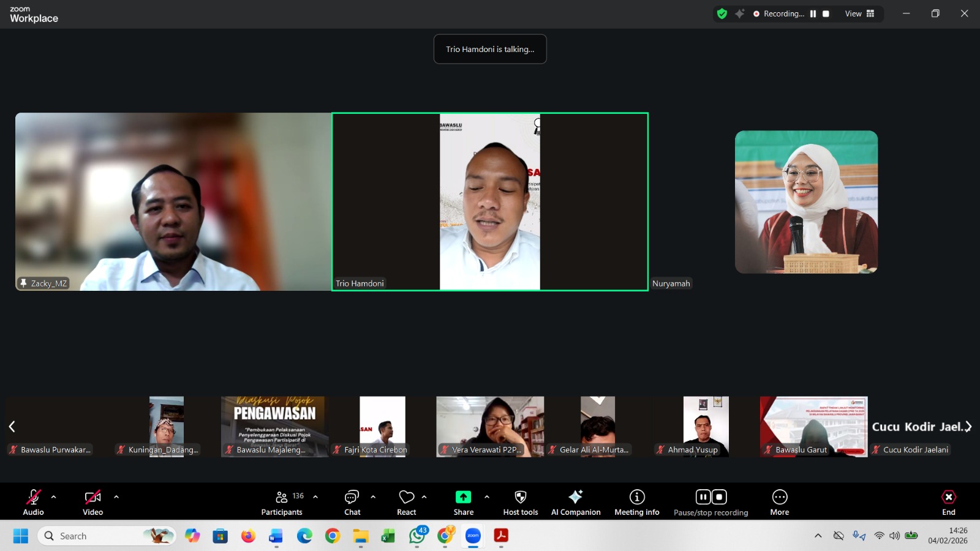Screen dimensions: 980x551
Task: Open the Participants panel
Action: point(282,503)
